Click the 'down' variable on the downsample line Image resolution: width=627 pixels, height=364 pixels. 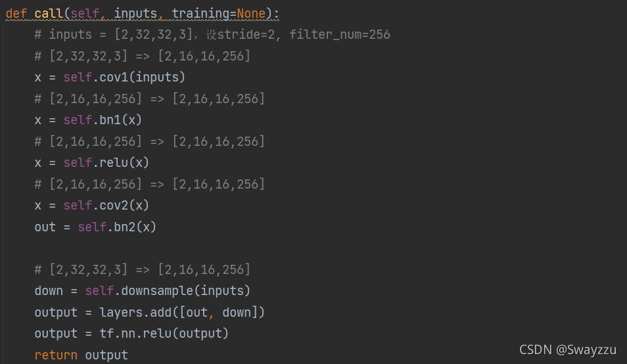pos(49,291)
